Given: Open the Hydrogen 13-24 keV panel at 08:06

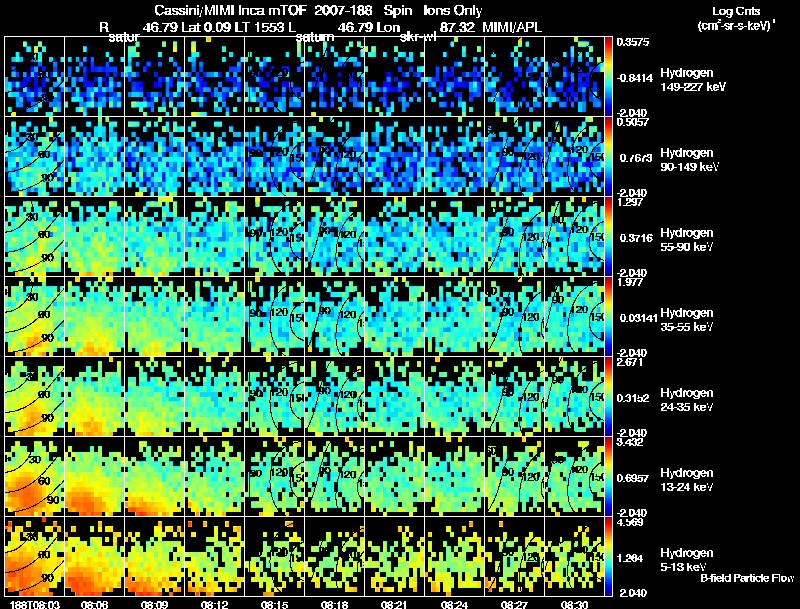Looking at the screenshot, I should click(94, 476).
